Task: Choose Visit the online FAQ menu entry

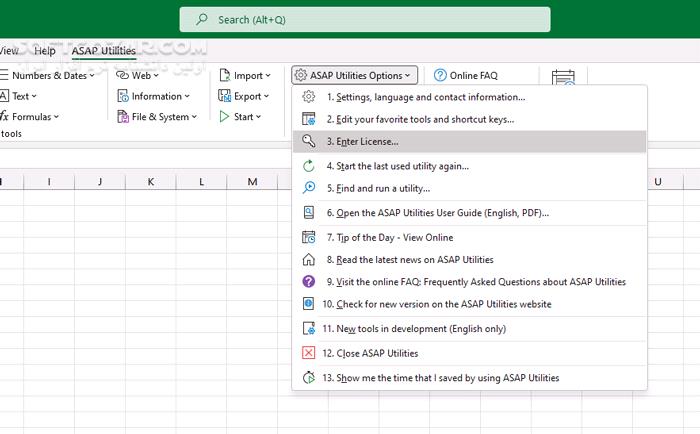Action: point(469,282)
